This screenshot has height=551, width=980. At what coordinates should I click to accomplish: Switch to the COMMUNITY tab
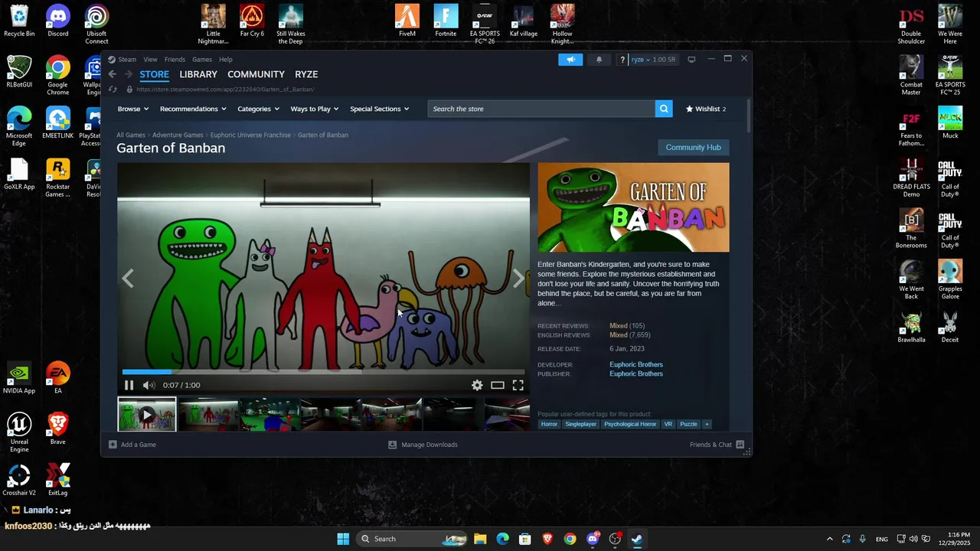(x=256, y=74)
